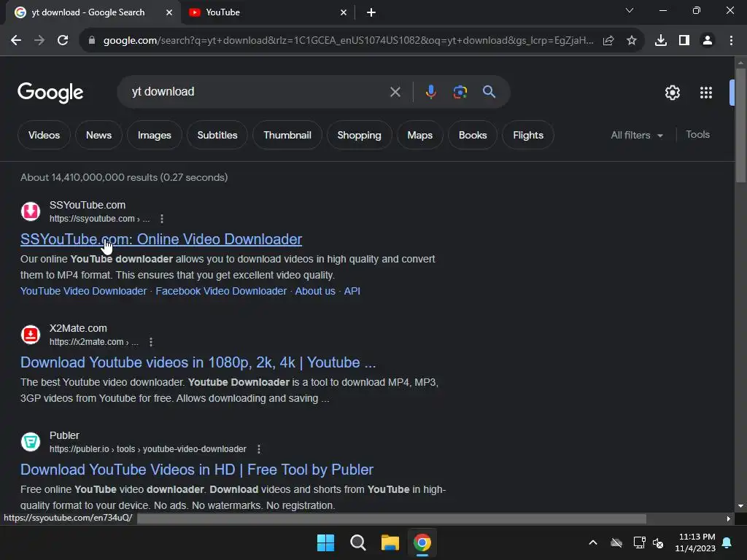Open SSYouTube.com Online Video Downloader link

coord(161,239)
